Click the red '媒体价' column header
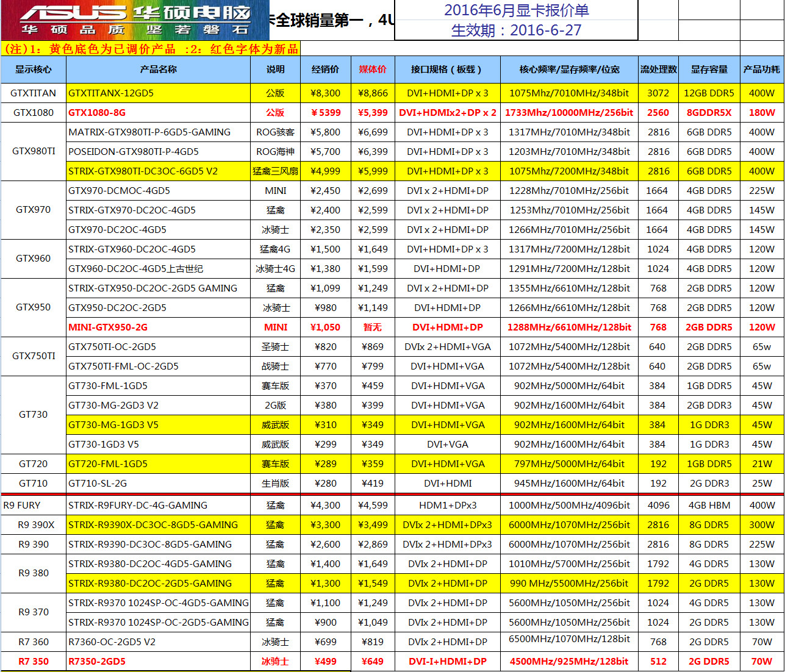Viewport: 785px width, 672px height. [373, 70]
